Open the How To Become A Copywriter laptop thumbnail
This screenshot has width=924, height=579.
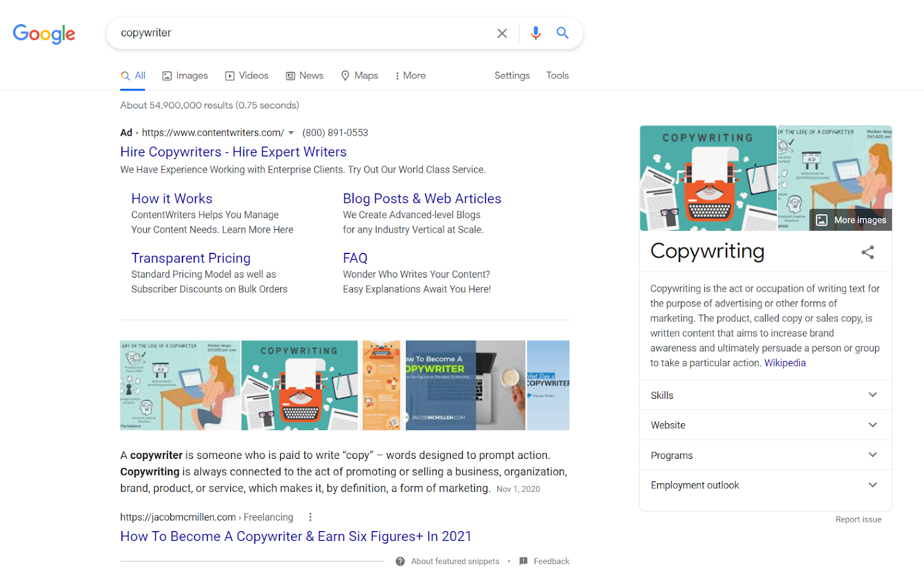click(x=465, y=385)
